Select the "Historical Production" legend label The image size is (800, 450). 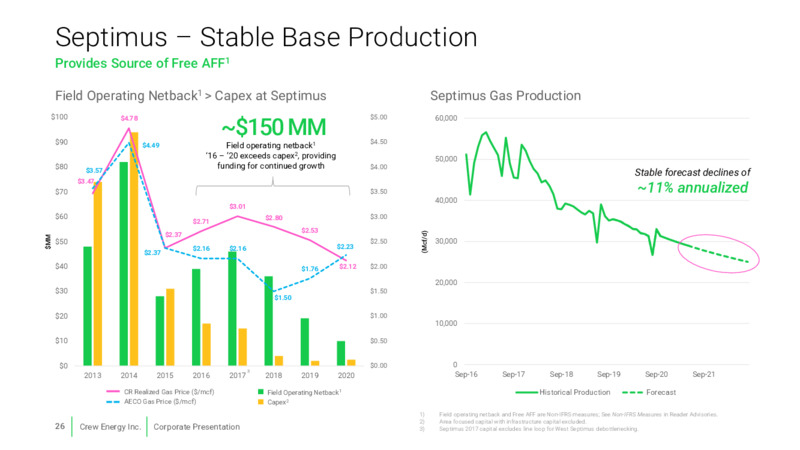pyautogui.click(x=574, y=392)
